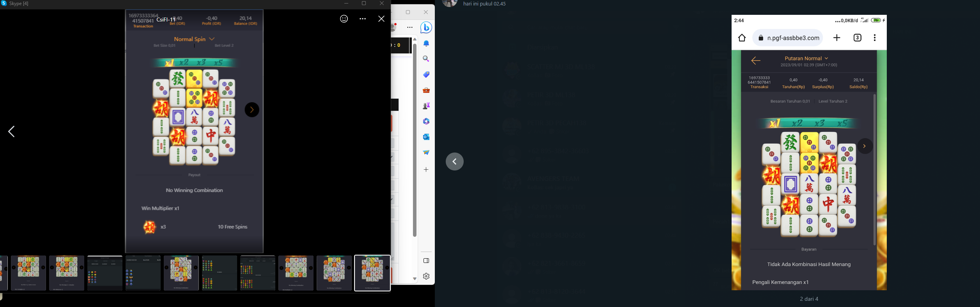The height and width of the screenshot is (307, 980).
Task: Open the thumbnail with two gem grid blocks
Action: pyautogui.click(x=220, y=273)
